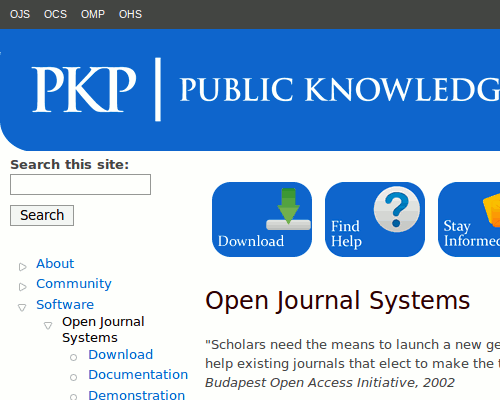Collapse the Software section triangle
500x400 pixels.
(x=22, y=307)
